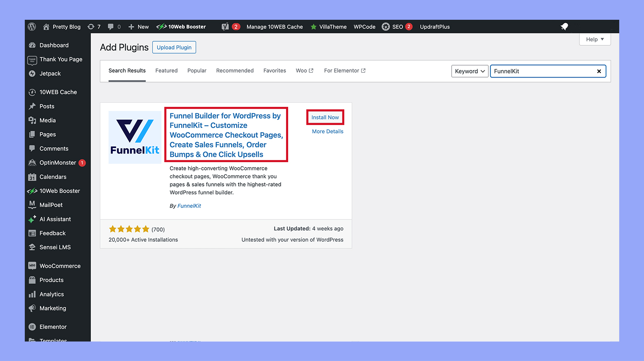Click inside the plugin search field
644x361 pixels.
pyautogui.click(x=541, y=71)
